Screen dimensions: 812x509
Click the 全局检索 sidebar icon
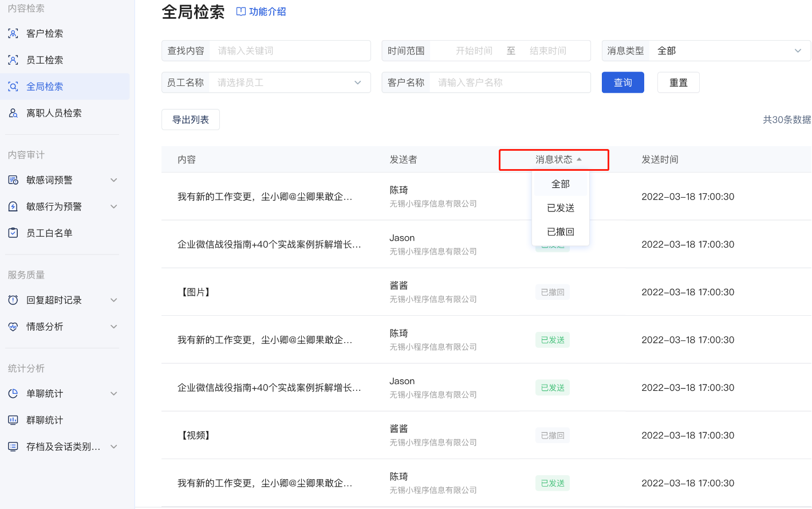(13, 87)
